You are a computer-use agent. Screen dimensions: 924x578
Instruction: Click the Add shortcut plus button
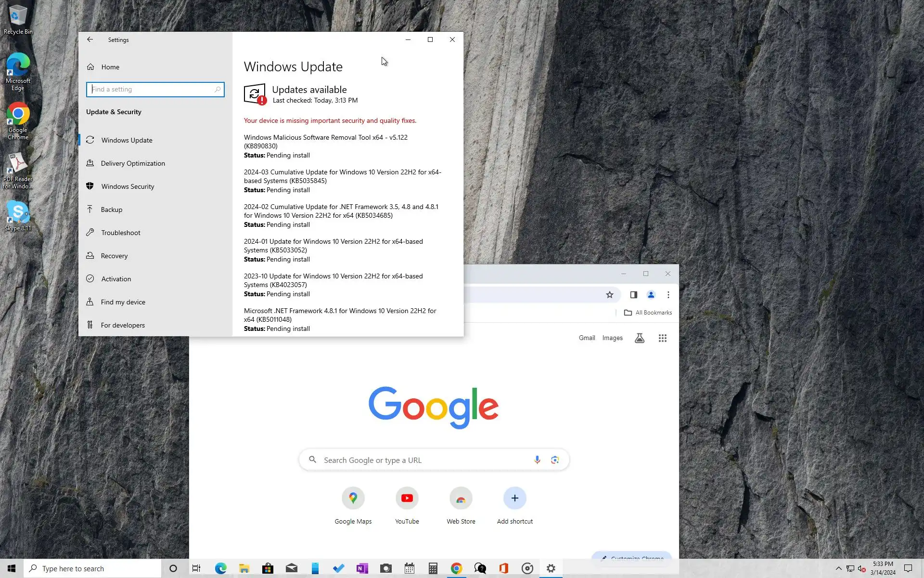(x=514, y=498)
